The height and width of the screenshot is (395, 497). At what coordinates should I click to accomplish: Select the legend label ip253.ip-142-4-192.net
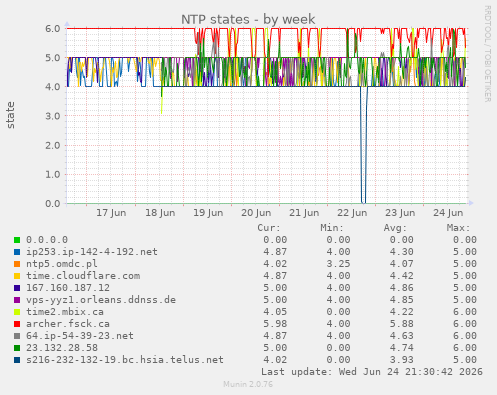[92, 252]
